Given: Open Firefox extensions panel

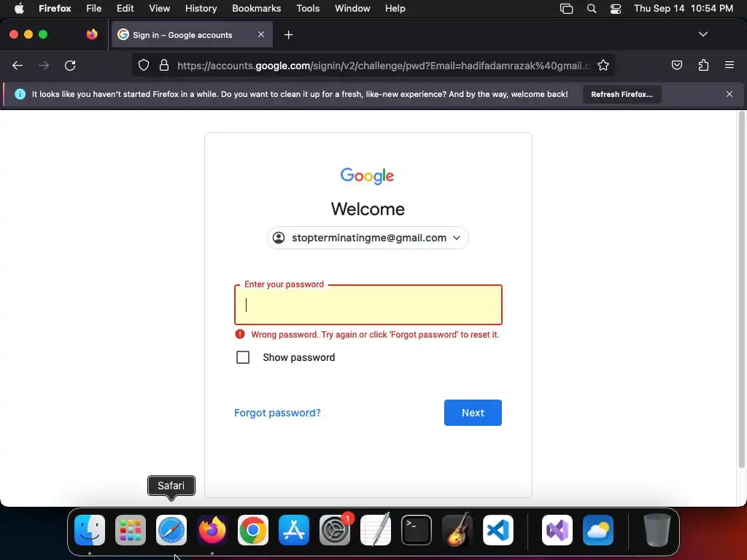Looking at the screenshot, I should click(x=703, y=65).
